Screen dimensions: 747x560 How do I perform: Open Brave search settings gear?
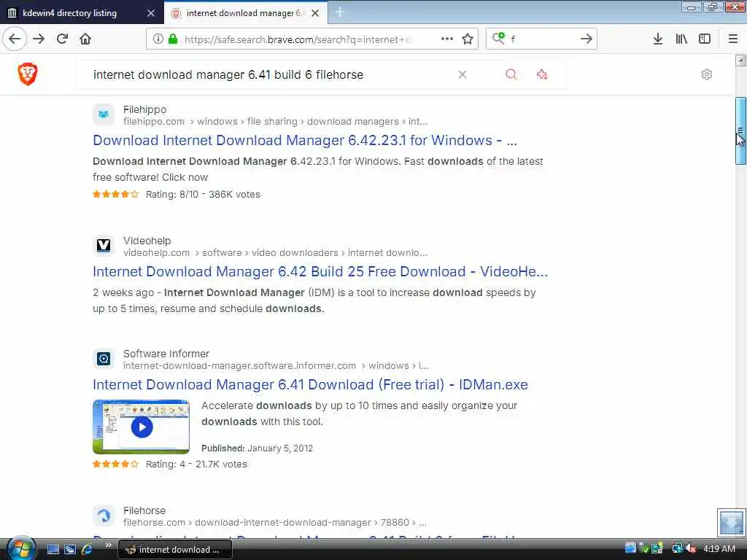706,74
